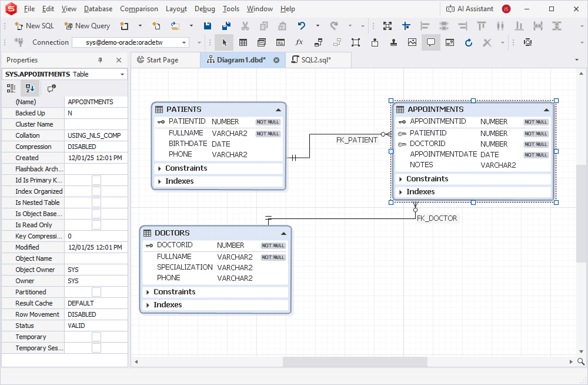Open the Connection dropdown list
588x385 pixels.
183,42
